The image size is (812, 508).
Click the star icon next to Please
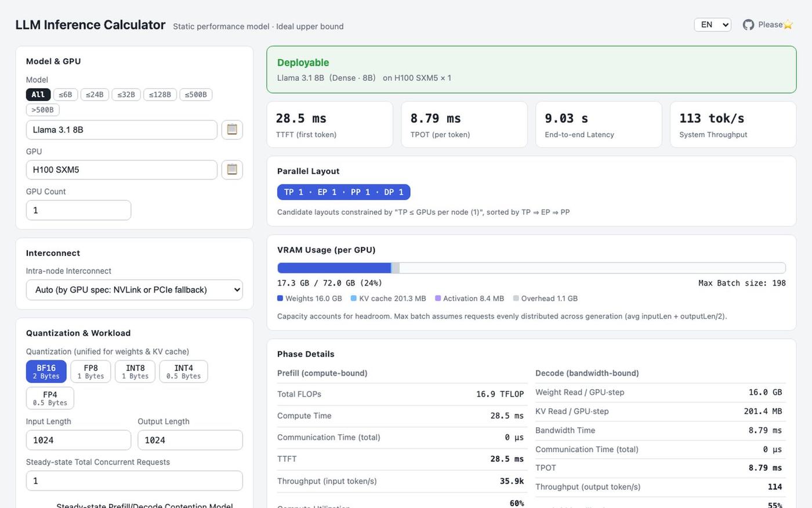pyautogui.click(x=788, y=25)
